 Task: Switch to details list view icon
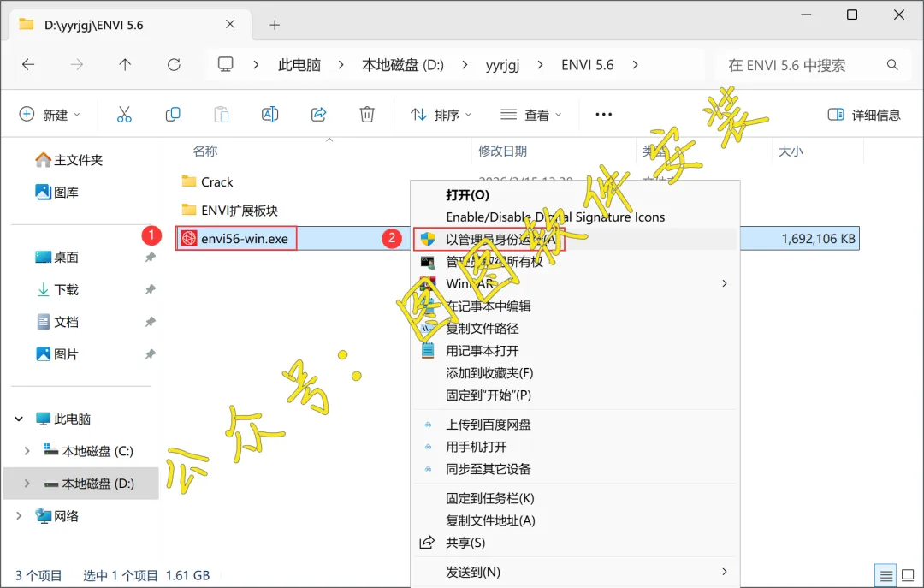point(885,575)
